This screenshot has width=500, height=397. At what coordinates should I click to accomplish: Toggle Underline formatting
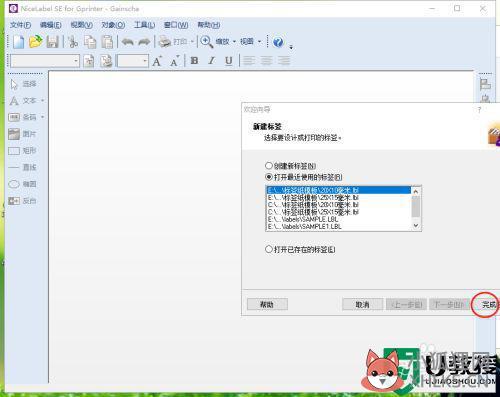point(229,61)
